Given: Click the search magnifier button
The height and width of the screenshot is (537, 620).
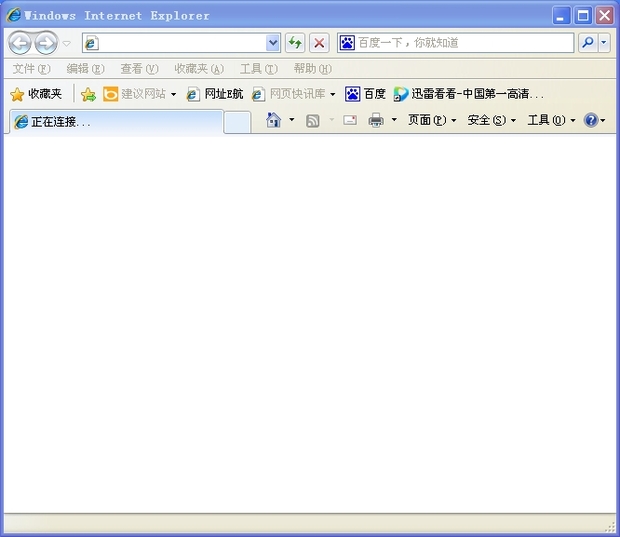Looking at the screenshot, I should tap(587, 43).
